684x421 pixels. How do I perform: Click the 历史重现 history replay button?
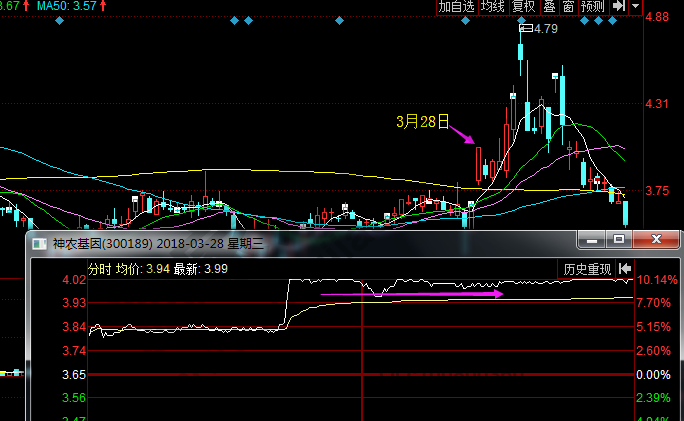coord(587,268)
